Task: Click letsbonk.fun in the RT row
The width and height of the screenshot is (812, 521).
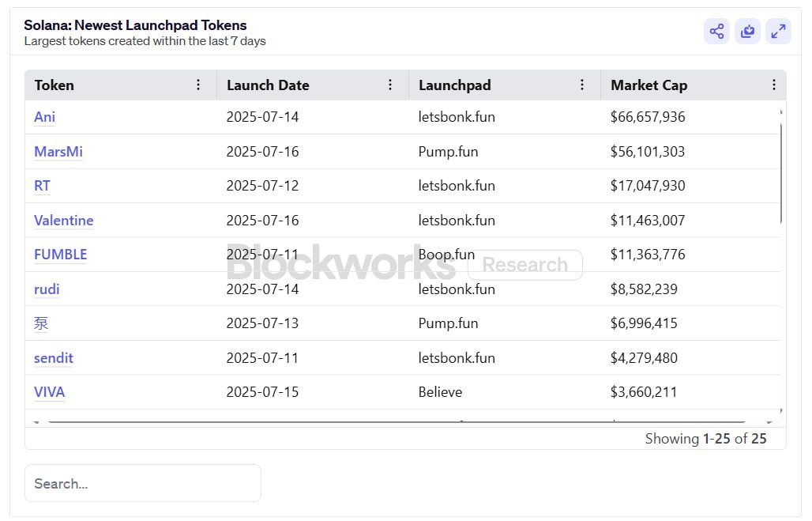Action: pos(457,186)
